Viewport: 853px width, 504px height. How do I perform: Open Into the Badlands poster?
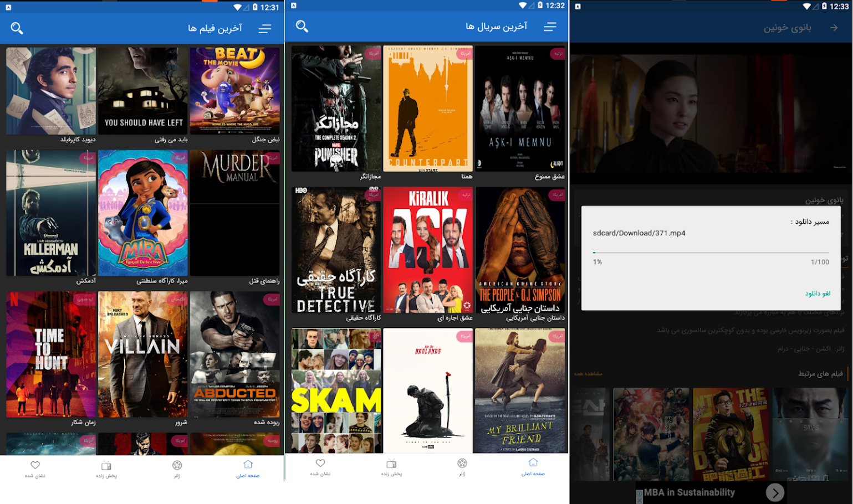pos(428,390)
